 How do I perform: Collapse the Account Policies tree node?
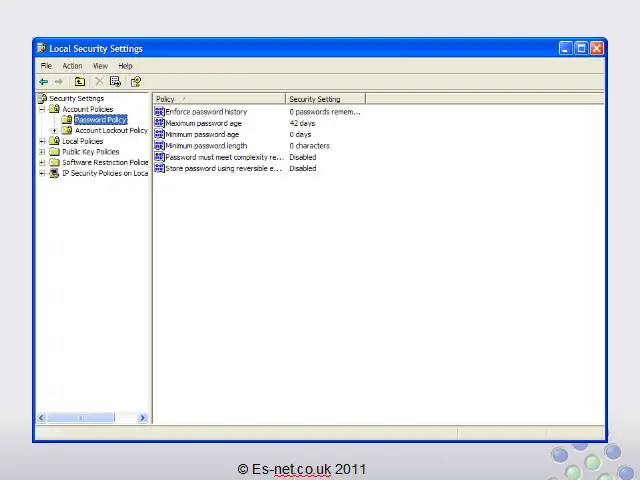[42, 109]
